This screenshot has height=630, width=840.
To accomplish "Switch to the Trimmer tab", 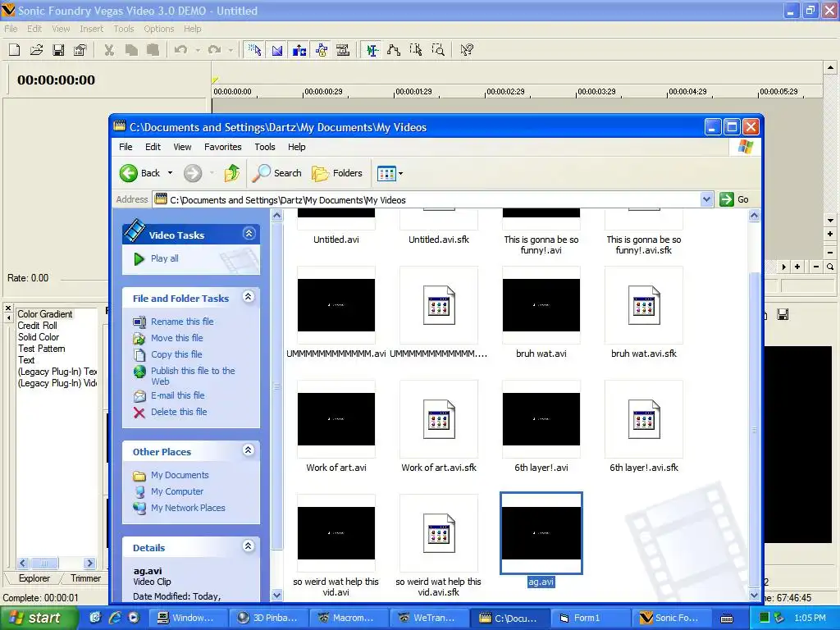I will (85, 578).
